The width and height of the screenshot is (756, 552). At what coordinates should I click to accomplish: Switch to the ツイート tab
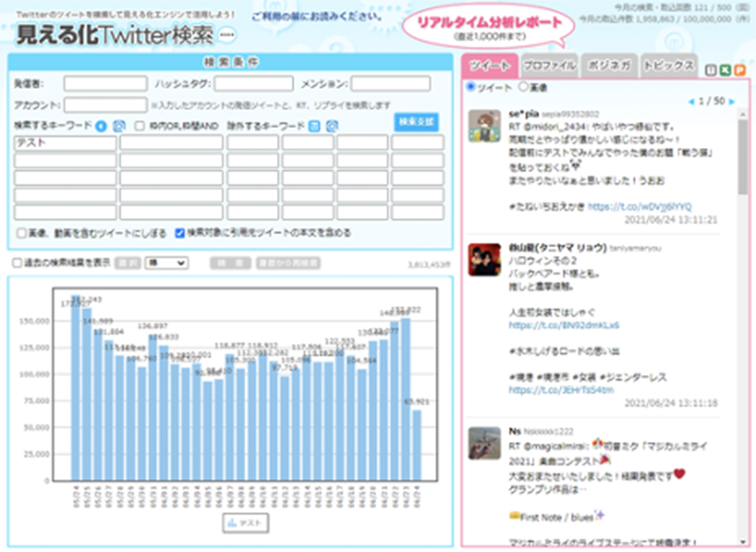[x=489, y=65]
